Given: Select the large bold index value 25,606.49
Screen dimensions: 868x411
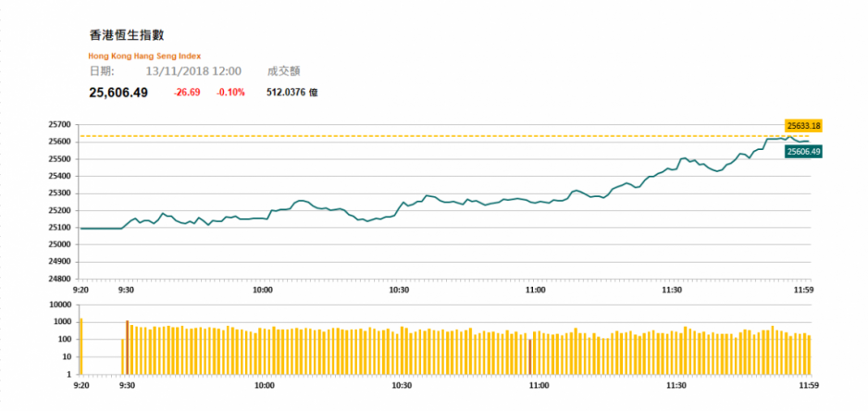Looking at the screenshot, I should [118, 93].
